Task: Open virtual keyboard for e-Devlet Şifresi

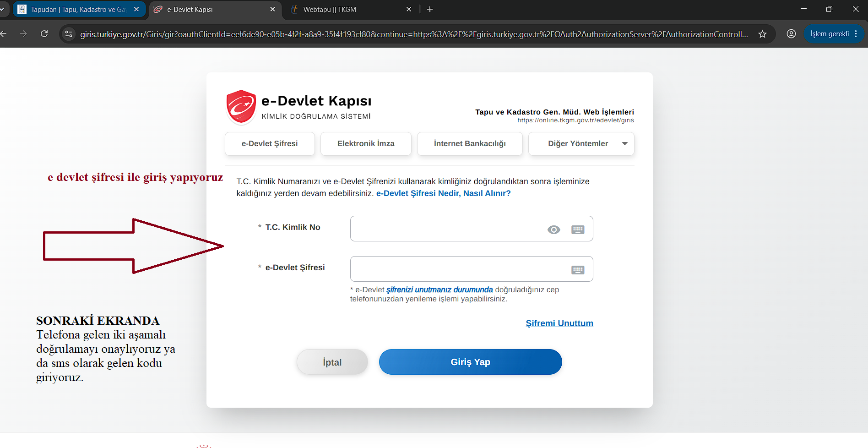Action: tap(578, 270)
